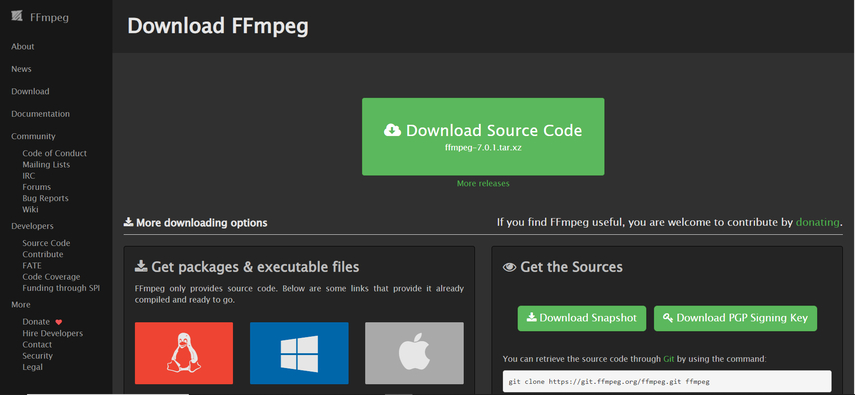Click the Download Source Code green button
Image resolution: width=855 pixels, height=395 pixels.
(x=483, y=137)
